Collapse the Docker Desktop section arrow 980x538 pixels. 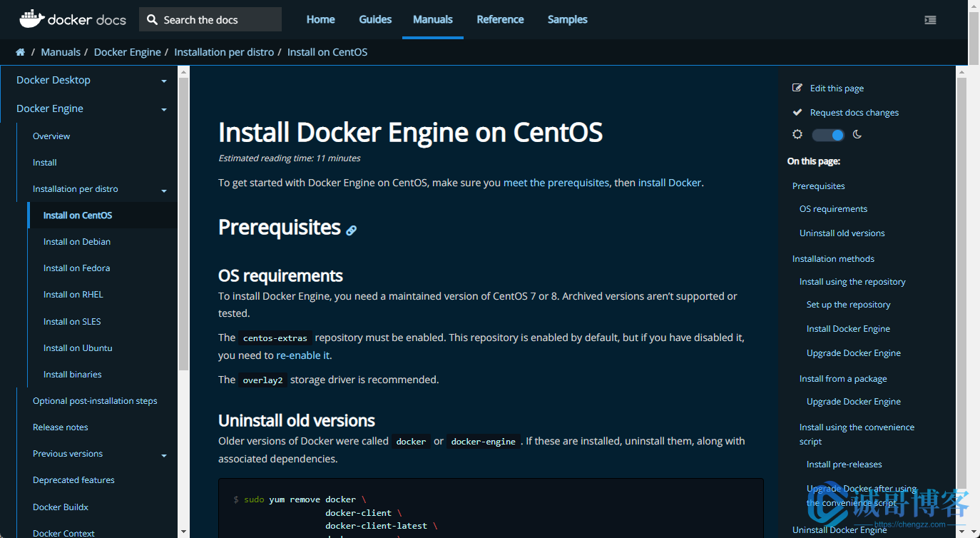click(164, 81)
